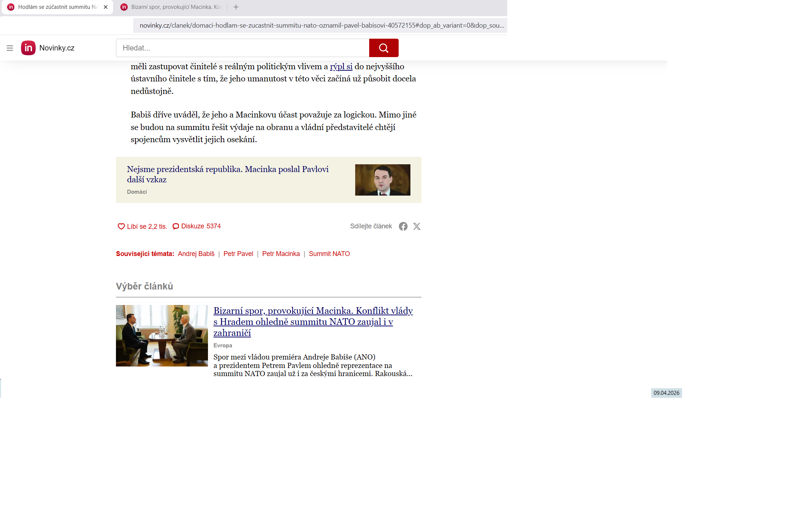Screen dimensions: 812x512
Task: Click the Novinky.cz logo icon
Action: 28,48
